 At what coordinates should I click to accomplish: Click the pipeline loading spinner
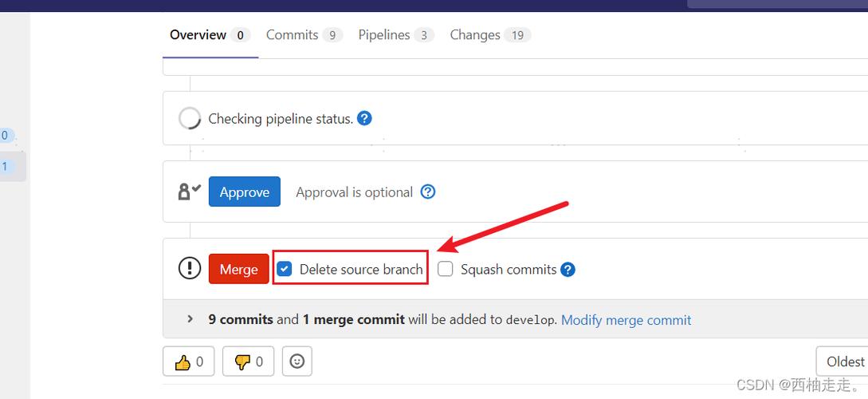pos(190,118)
